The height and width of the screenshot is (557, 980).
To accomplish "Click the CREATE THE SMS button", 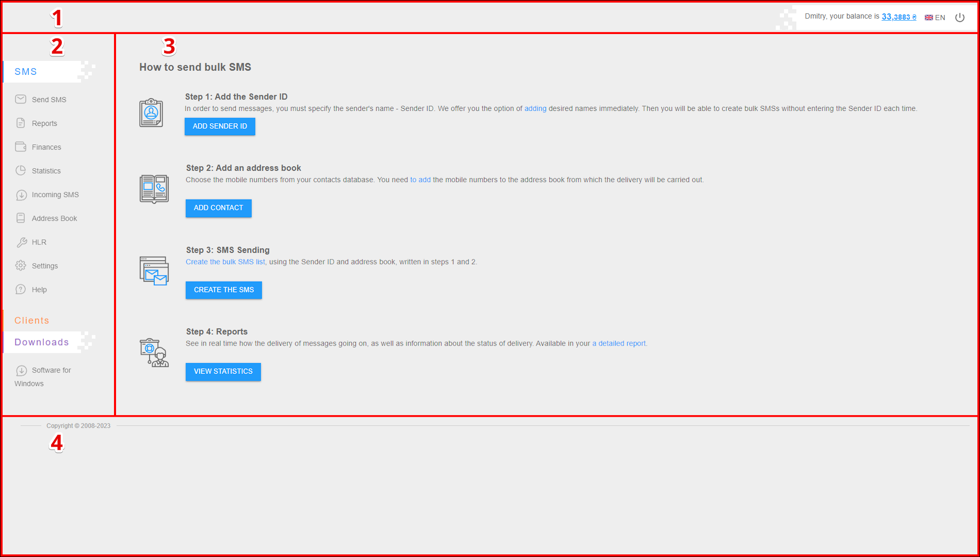I will tap(224, 290).
